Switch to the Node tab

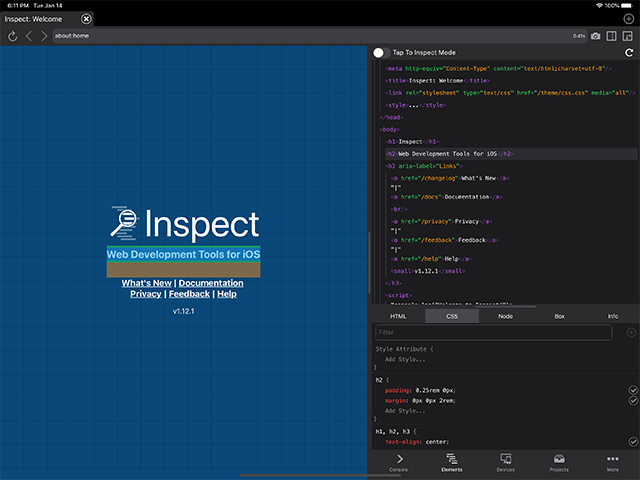[505, 316]
